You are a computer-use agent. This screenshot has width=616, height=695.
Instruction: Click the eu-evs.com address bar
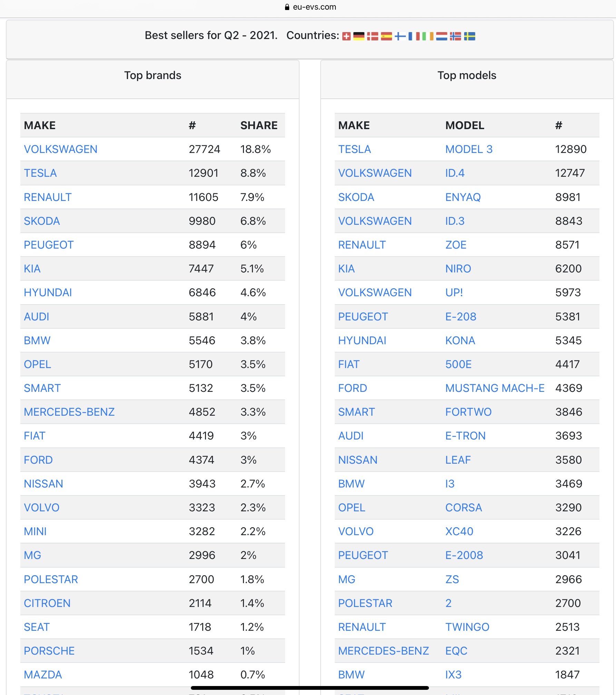(x=314, y=7)
